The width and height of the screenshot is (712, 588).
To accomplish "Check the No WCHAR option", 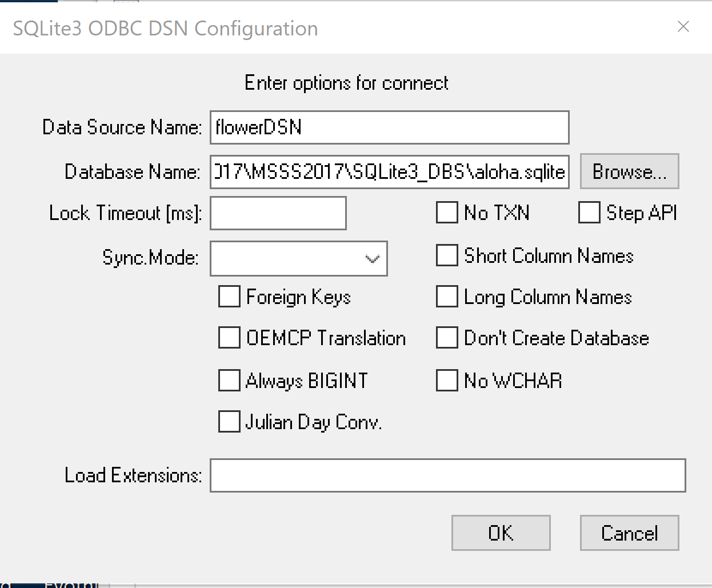I will pos(447,380).
